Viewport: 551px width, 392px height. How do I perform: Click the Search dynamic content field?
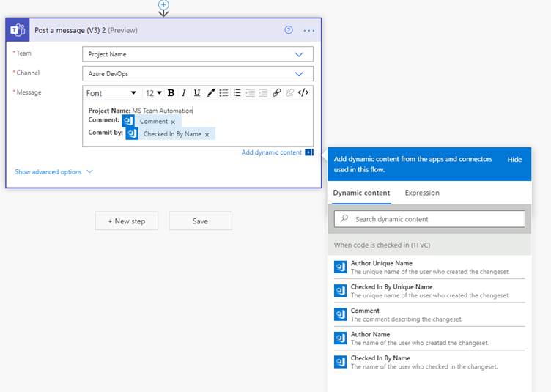coord(429,219)
